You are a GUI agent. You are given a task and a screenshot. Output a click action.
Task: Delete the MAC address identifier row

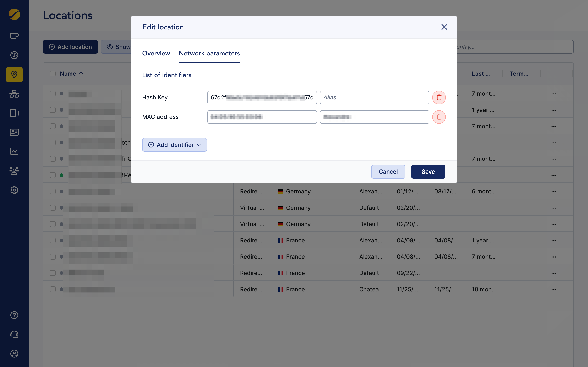439,117
